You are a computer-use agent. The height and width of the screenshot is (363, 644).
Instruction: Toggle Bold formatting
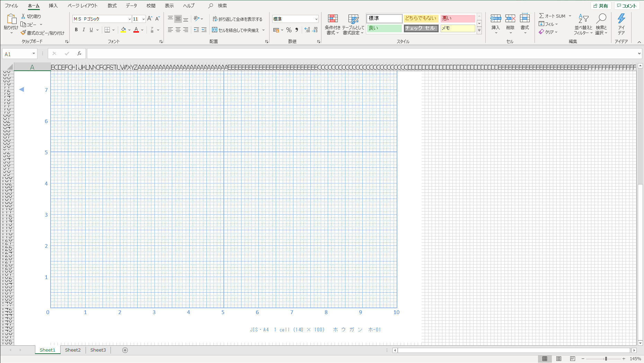(76, 30)
